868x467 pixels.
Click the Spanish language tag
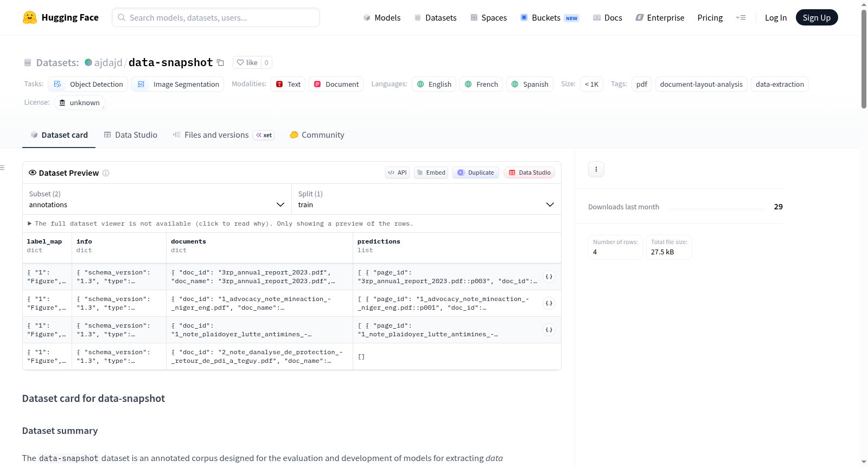(x=530, y=84)
